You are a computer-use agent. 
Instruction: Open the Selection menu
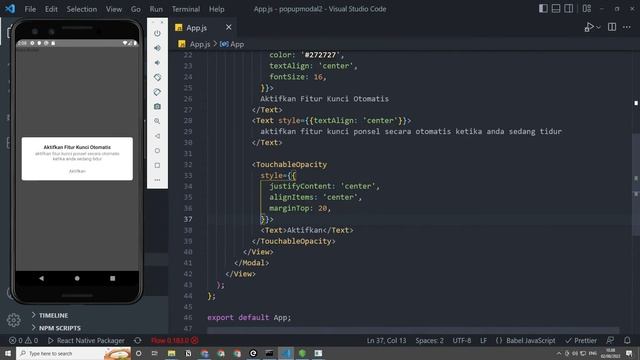pos(82,9)
